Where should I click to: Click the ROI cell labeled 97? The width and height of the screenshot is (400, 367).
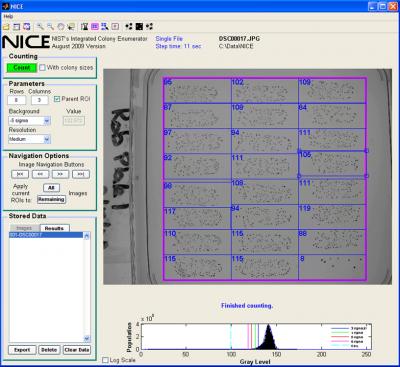197,141
